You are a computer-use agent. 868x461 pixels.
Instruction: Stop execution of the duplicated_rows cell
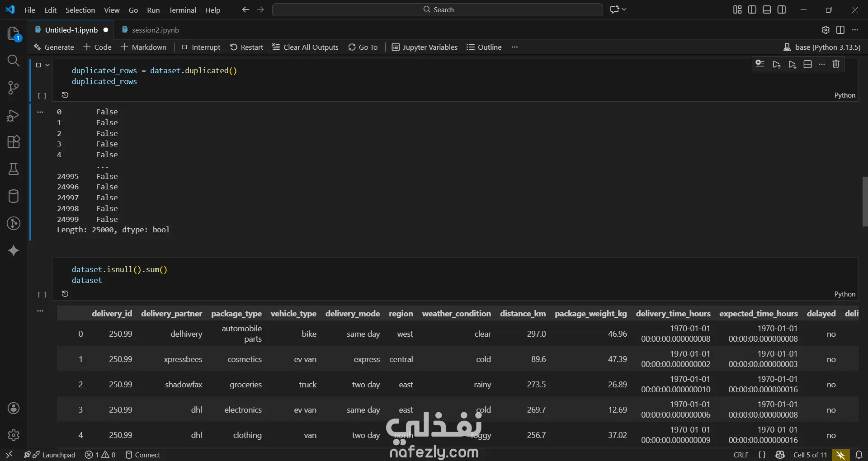[x=38, y=65]
